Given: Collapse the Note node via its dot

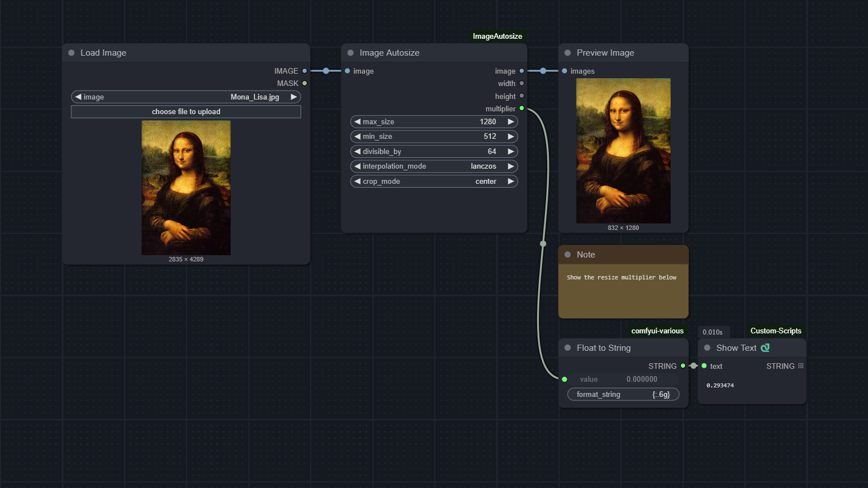Looking at the screenshot, I should (x=567, y=255).
